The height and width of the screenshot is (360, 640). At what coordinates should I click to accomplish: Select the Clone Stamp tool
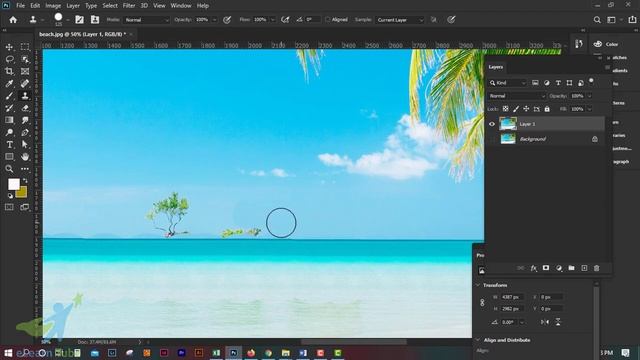(25, 96)
